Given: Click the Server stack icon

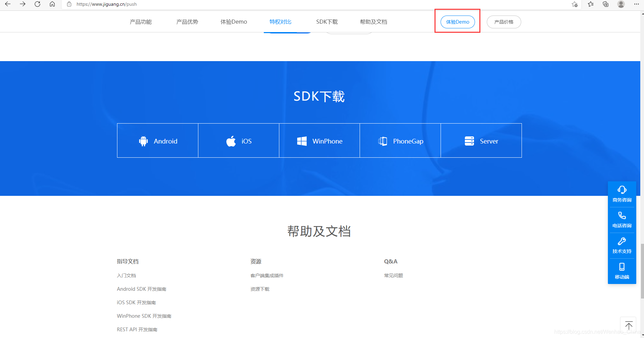Looking at the screenshot, I should (x=469, y=141).
